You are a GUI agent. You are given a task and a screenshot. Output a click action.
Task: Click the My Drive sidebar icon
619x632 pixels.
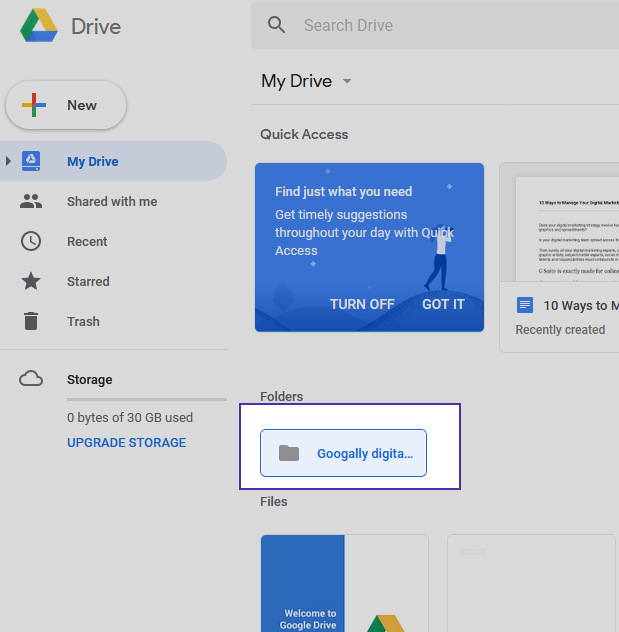click(31, 161)
